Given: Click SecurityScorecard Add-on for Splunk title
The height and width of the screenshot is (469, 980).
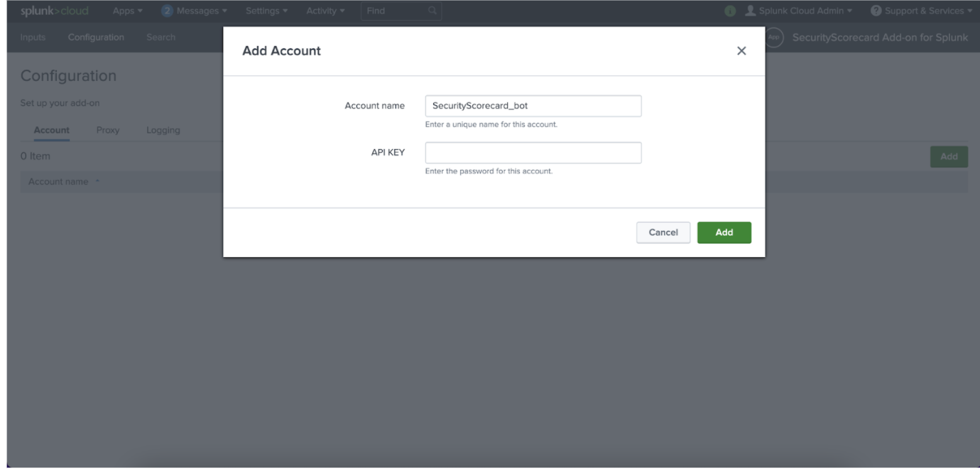Looking at the screenshot, I should click(880, 37).
